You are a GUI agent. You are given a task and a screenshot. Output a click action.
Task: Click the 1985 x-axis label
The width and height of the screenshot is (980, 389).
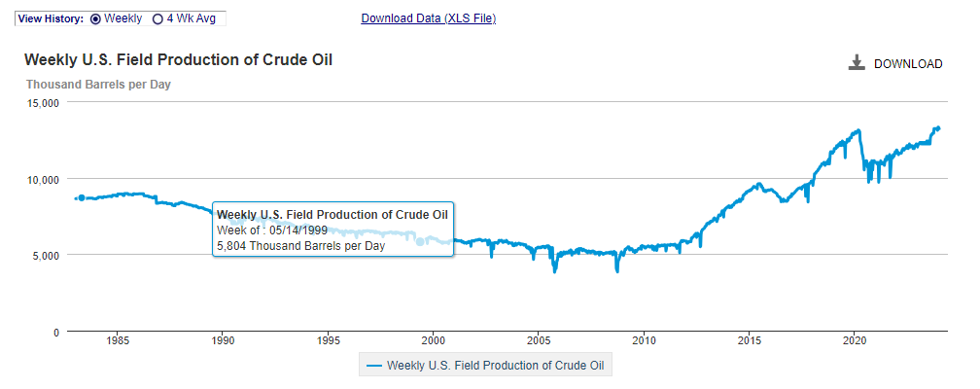pos(119,340)
